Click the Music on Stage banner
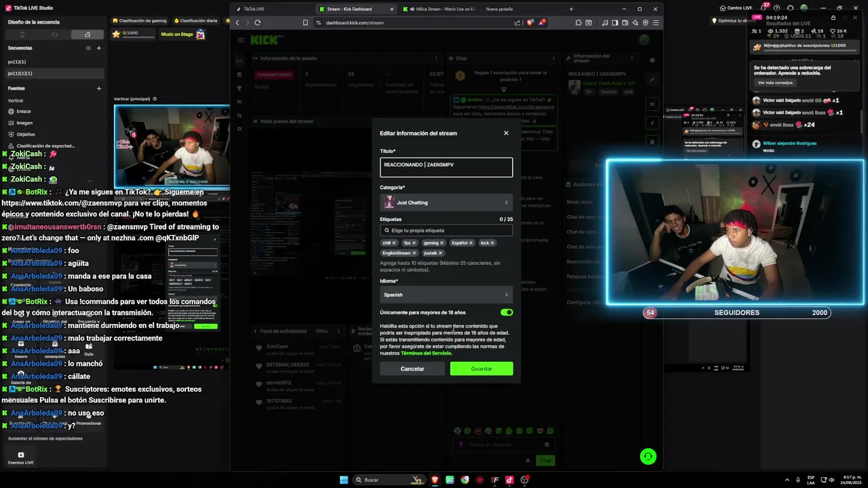This screenshot has height=488, width=868. click(x=182, y=34)
